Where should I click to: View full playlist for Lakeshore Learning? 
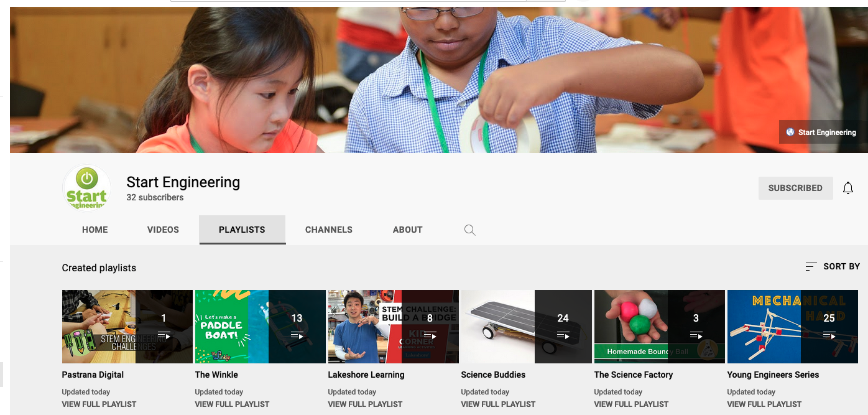(x=365, y=404)
